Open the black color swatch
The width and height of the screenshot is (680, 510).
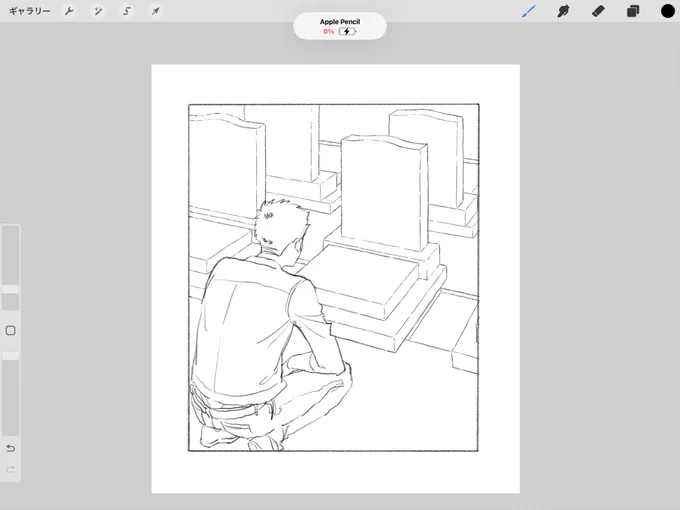(x=667, y=11)
